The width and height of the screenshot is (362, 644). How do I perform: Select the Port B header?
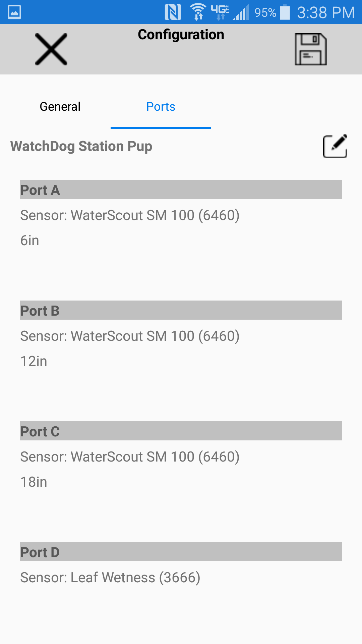point(181,311)
